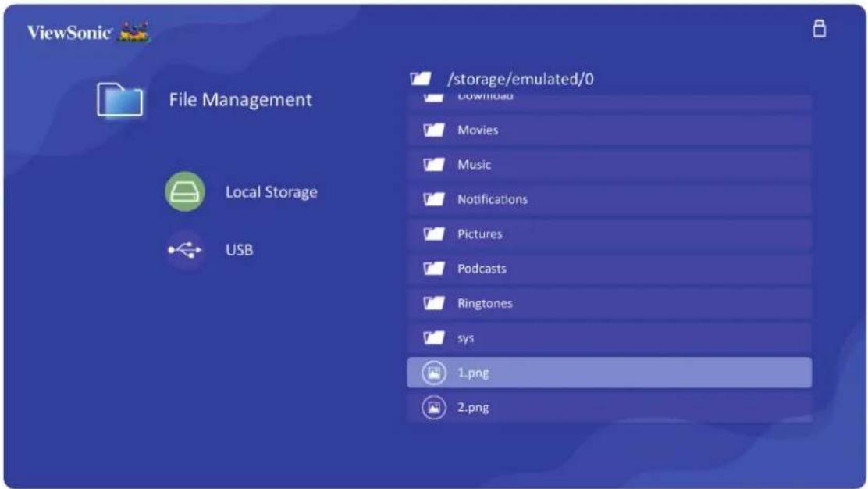This screenshot has height=489, width=868.
Task: Click the folder icon beside /storage/emulated/0 path
Action: pos(421,79)
